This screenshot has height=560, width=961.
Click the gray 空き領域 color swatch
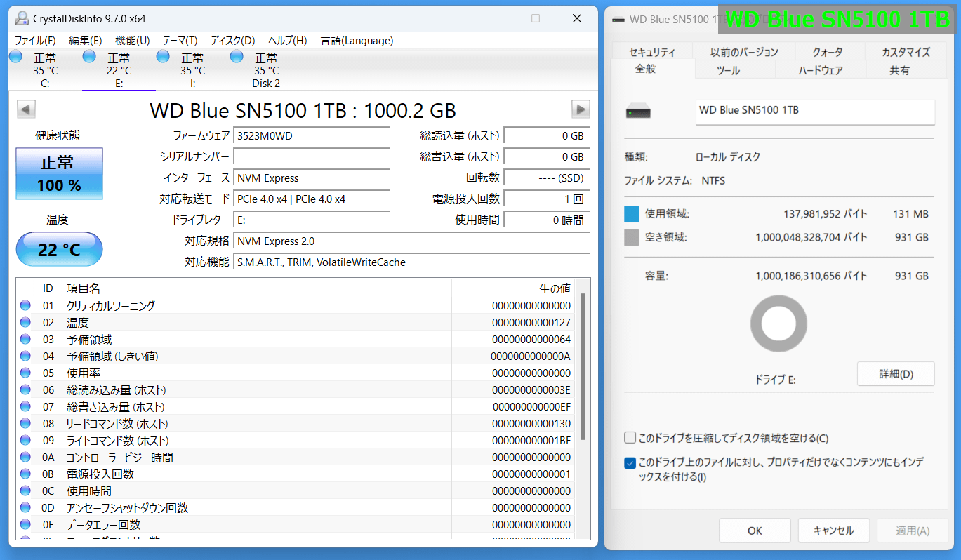point(632,238)
